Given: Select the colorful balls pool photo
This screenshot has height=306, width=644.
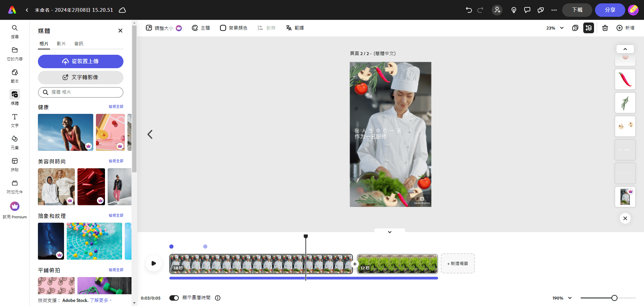Looking at the screenshot, I should point(94,241).
